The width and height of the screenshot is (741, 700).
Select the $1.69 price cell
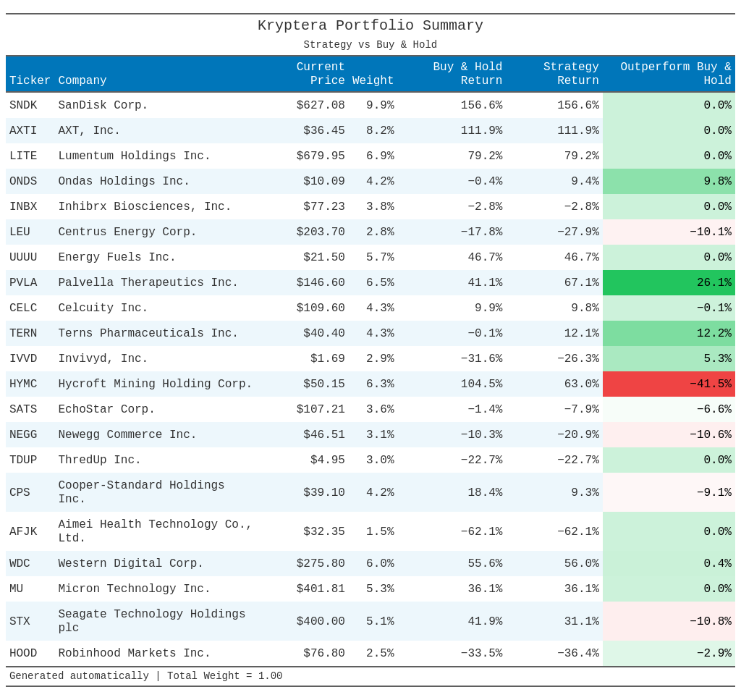328,358
